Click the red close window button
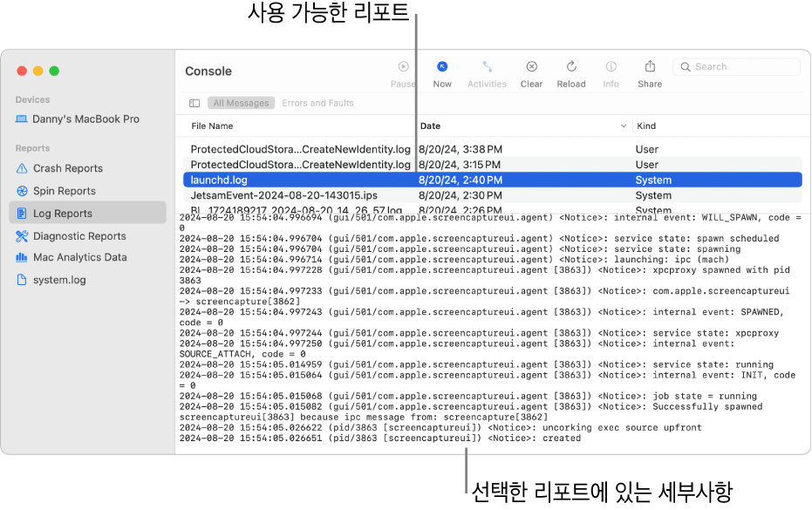 click(22, 71)
